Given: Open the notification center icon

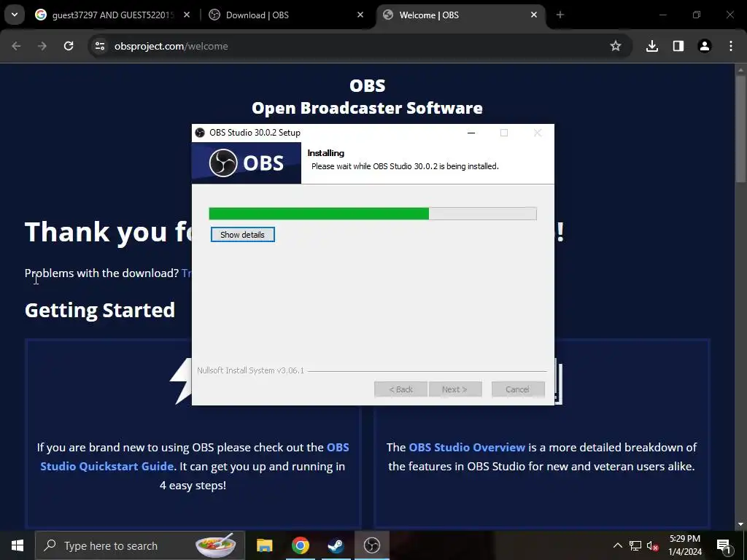Looking at the screenshot, I should pos(723,545).
